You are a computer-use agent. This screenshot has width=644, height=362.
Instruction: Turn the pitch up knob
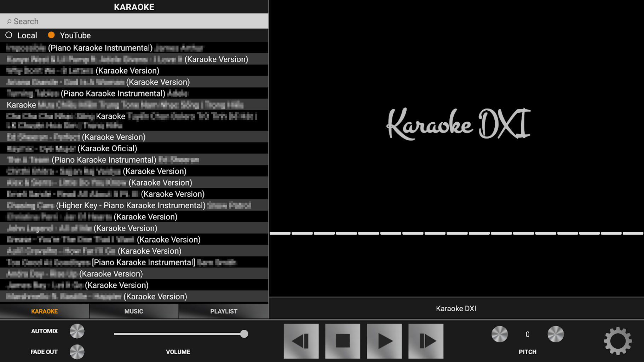click(x=556, y=334)
